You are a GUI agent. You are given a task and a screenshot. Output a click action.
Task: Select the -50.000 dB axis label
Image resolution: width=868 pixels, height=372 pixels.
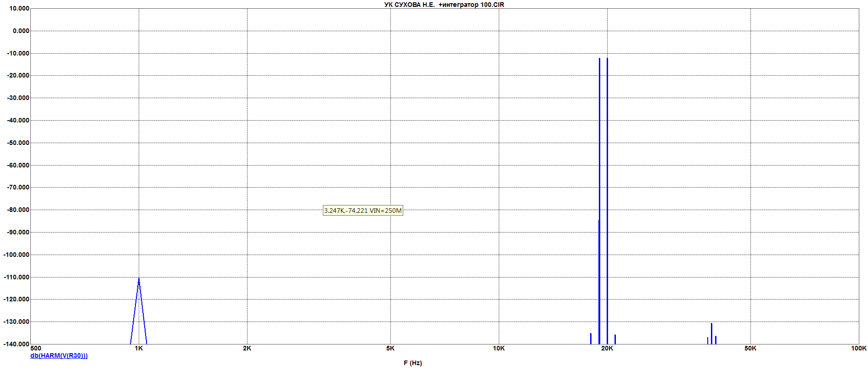(18, 143)
